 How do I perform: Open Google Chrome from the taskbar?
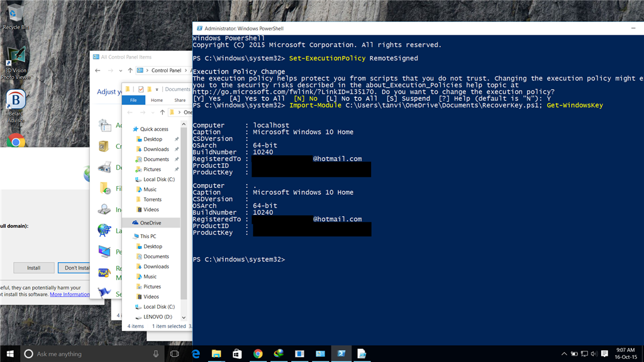tap(258, 354)
